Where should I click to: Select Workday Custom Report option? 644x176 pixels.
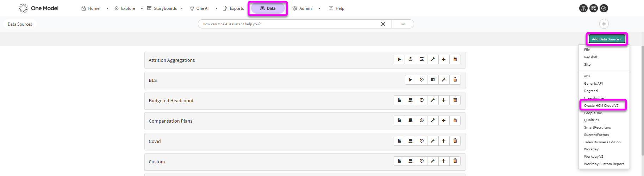pyautogui.click(x=604, y=164)
